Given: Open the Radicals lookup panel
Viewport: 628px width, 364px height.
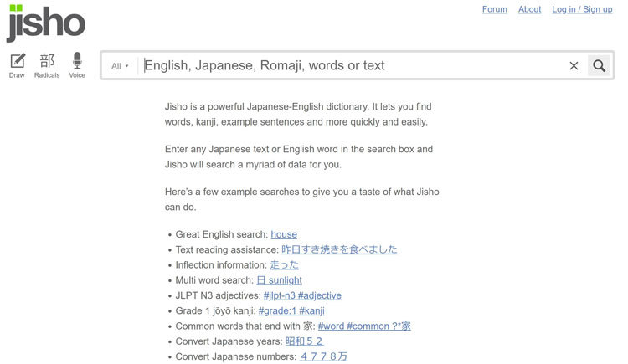Looking at the screenshot, I should (x=47, y=65).
